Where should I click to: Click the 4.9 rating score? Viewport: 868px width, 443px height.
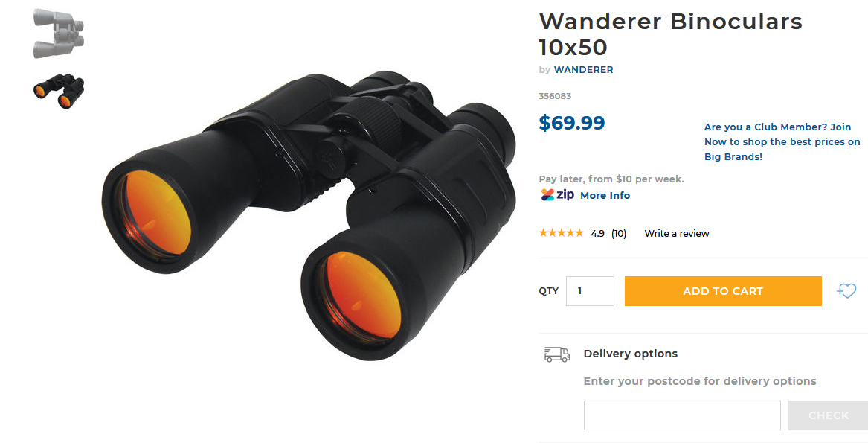(x=597, y=234)
